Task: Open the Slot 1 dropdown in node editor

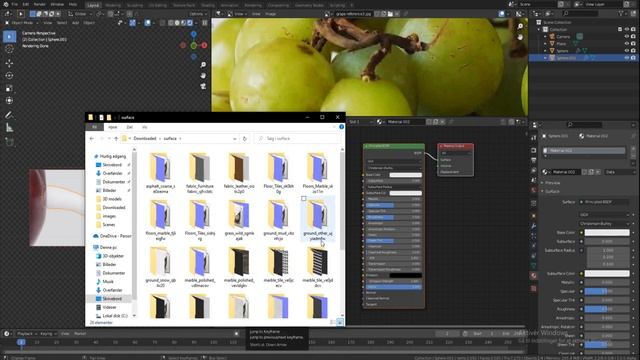Action: [361, 122]
